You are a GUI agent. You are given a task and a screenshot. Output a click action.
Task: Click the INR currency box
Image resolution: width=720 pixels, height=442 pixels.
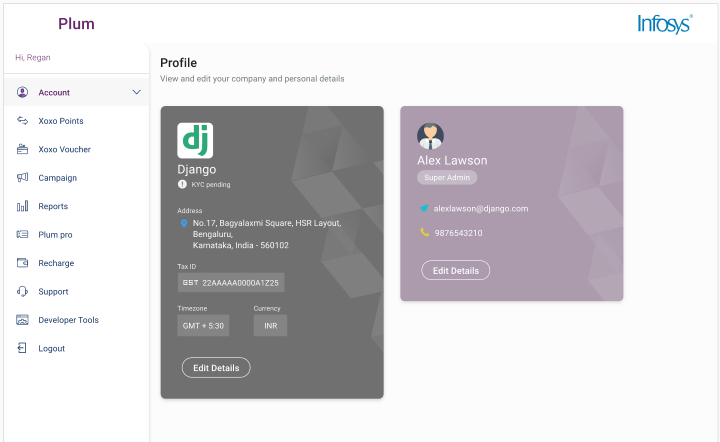tap(270, 325)
